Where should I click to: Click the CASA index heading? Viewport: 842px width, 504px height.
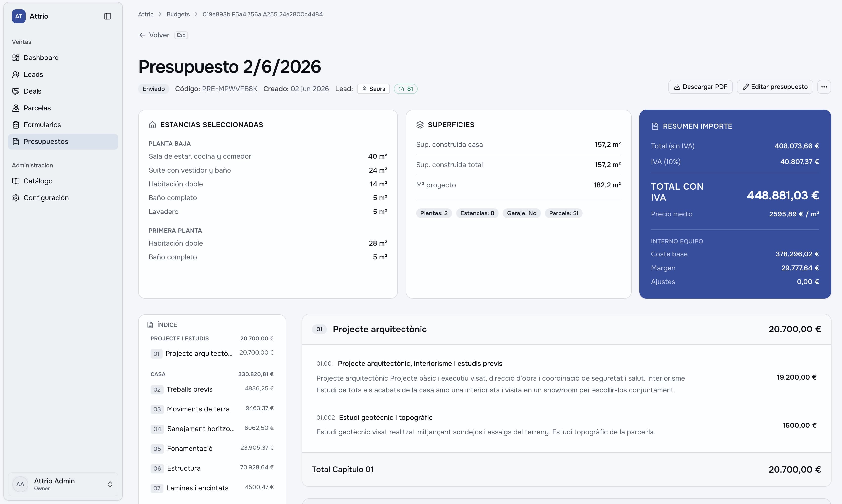click(x=158, y=374)
